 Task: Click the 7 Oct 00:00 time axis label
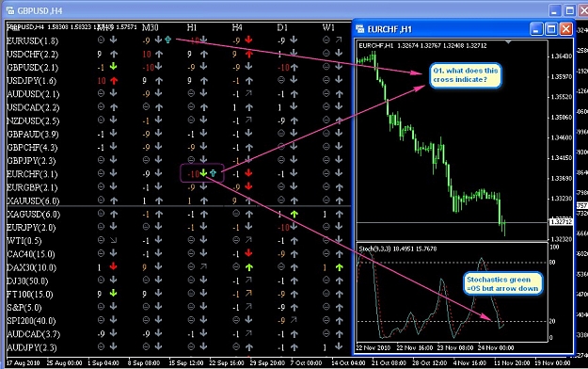pyautogui.click(x=306, y=363)
